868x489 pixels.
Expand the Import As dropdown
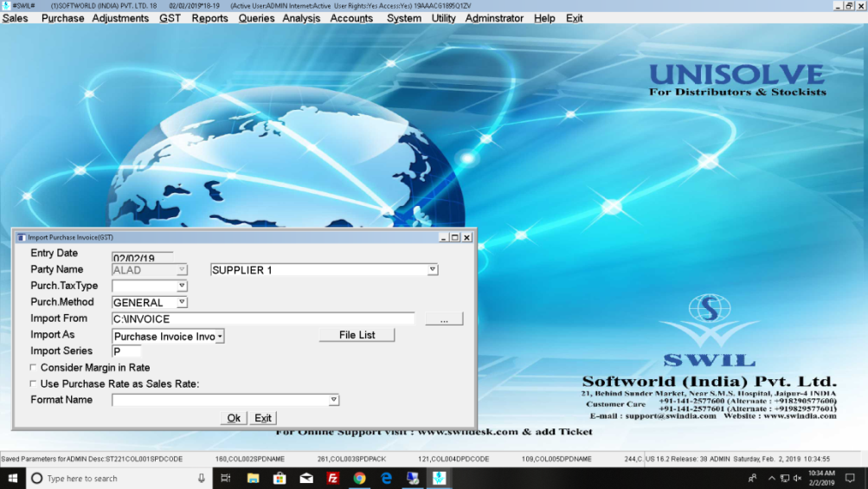click(220, 336)
